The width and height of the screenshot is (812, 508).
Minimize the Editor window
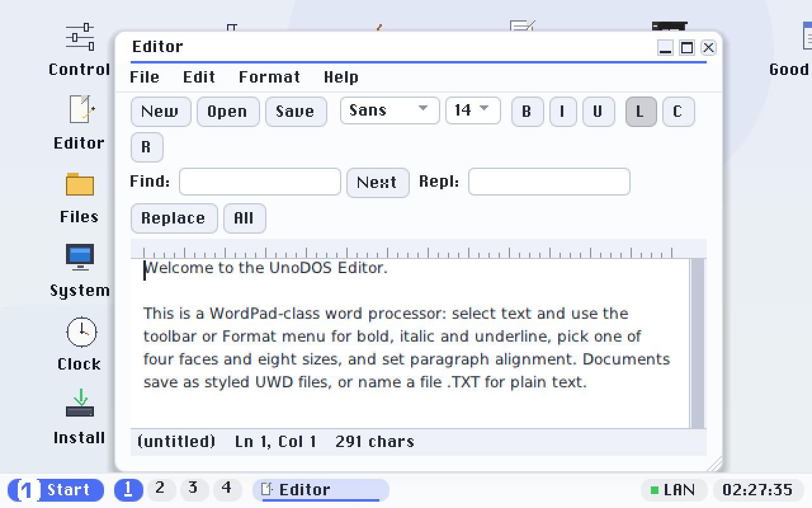pos(665,48)
